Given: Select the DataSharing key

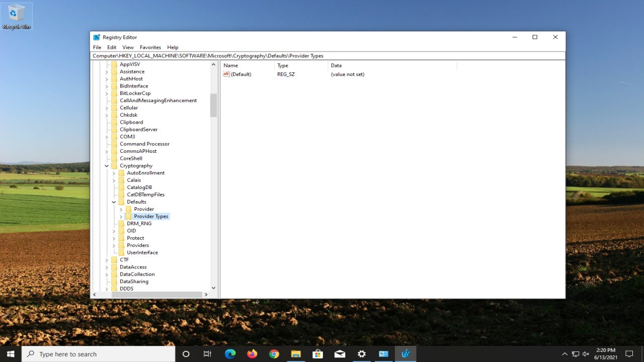Looking at the screenshot, I should (x=134, y=282).
